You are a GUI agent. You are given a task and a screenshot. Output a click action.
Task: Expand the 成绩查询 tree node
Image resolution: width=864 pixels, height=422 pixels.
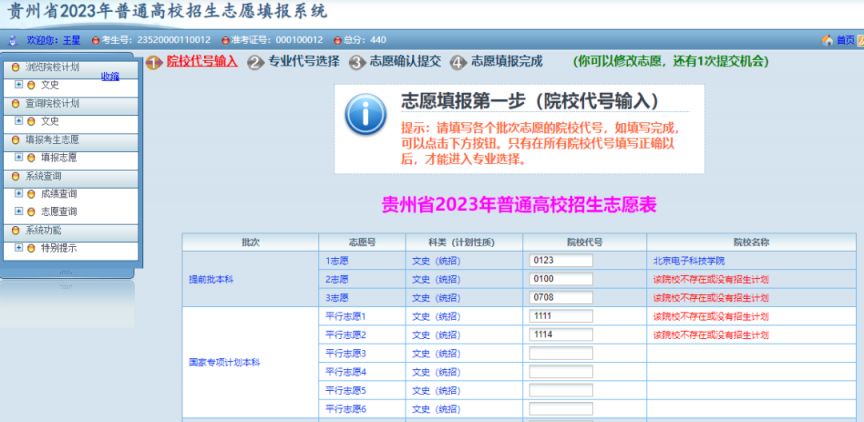point(19,194)
